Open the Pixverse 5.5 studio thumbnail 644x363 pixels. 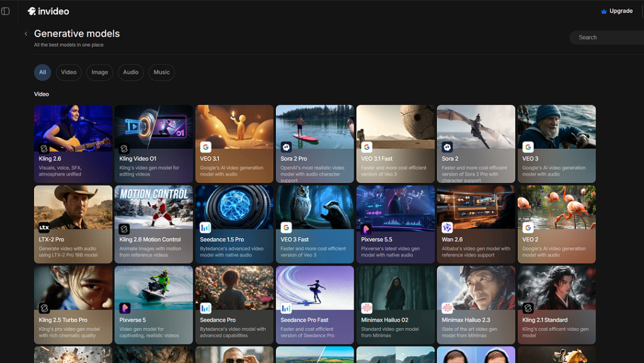396,207
